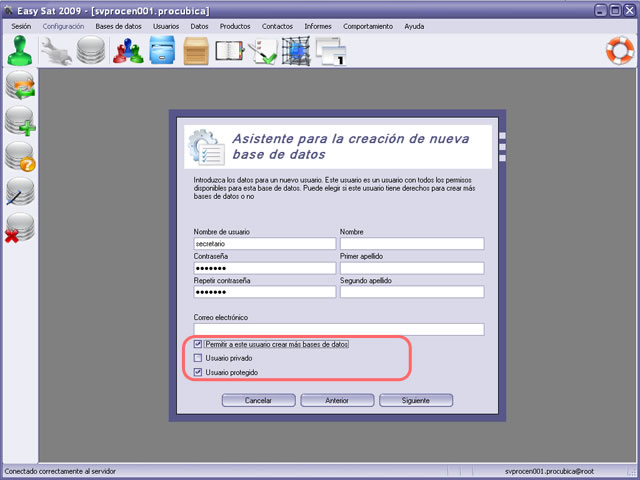Open the Contactos menu
The width and height of the screenshot is (640, 480).
click(277, 26)
